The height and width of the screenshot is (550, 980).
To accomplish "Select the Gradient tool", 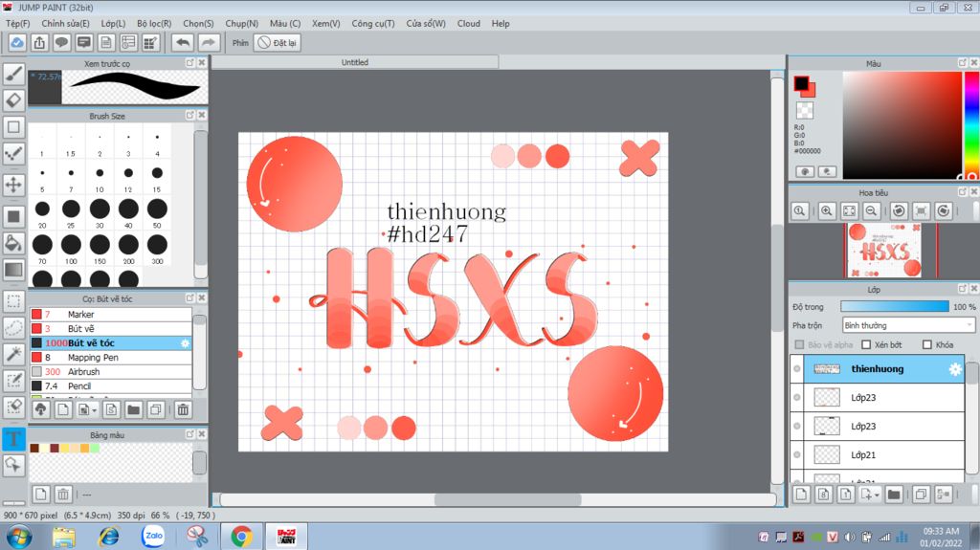I will 13,270.
